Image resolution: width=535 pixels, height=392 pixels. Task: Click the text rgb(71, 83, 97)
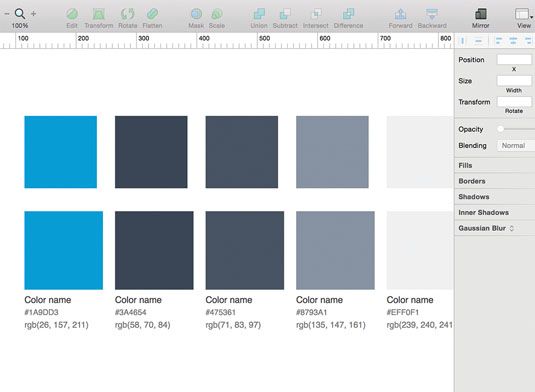pos(233,325)
